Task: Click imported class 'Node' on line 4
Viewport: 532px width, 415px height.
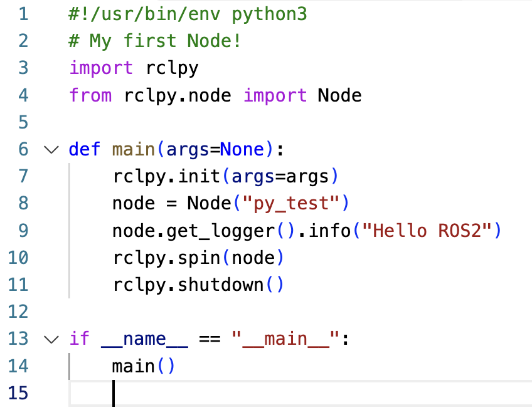Action: pos(339,95)
